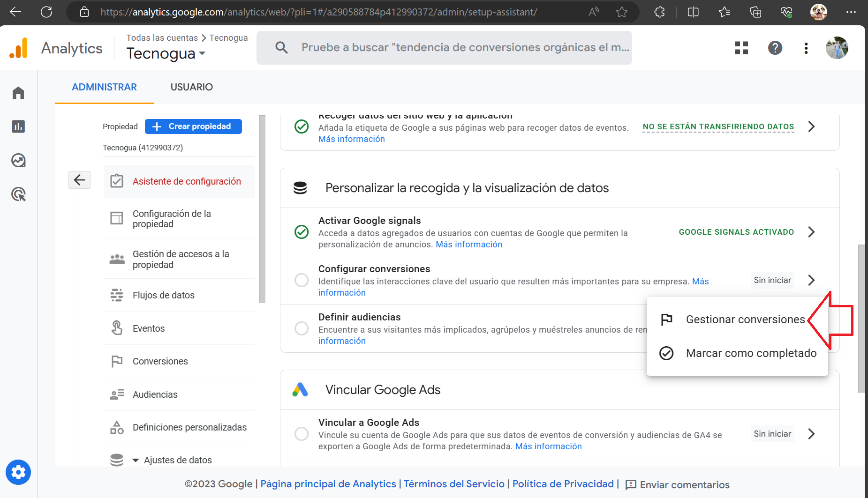
Task: Open the browser extensions puzzle icon
Action: tap(660, 12)
